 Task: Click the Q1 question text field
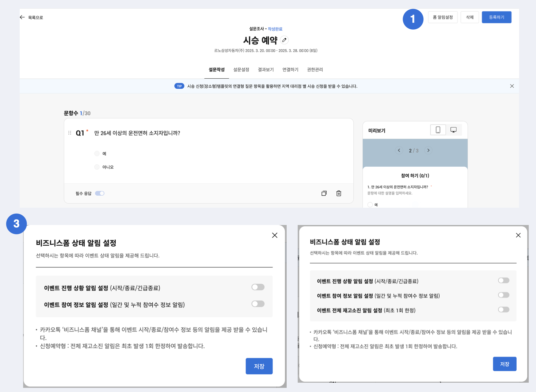pyautogui.click(x=137, y=133)
